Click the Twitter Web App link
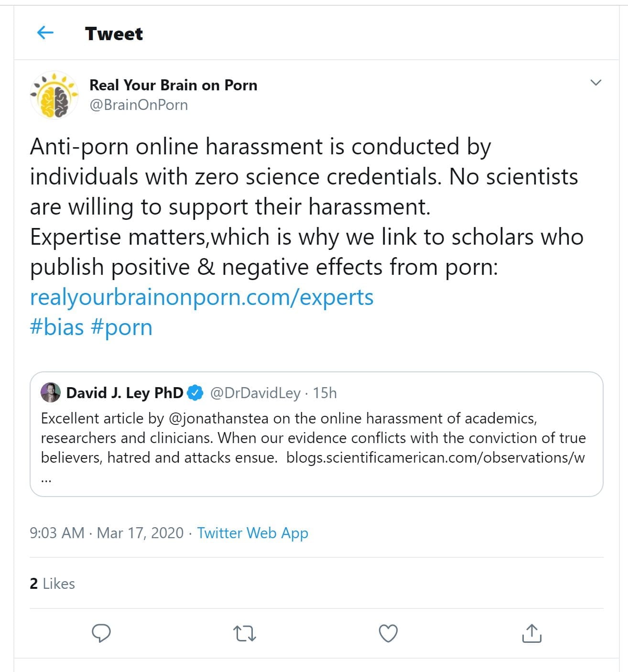This screenshot has width=628, height=672. coord(252,532)
